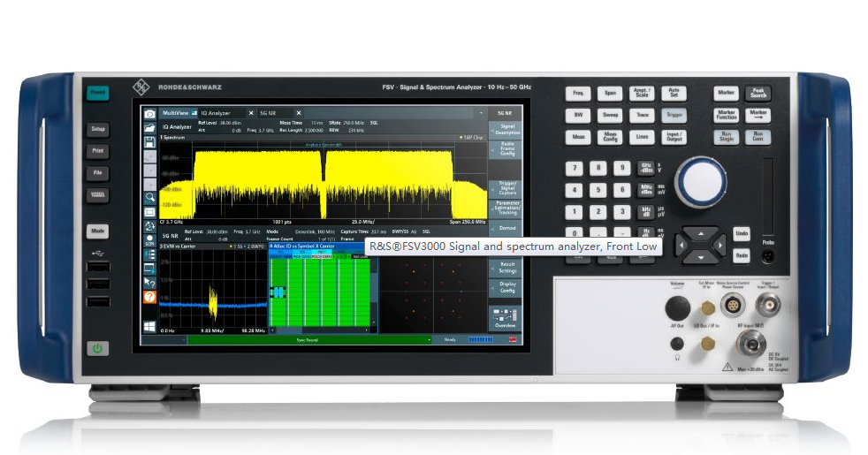Screen dimensions: 868x455
Task: Click the blue progress bar in status bar
Action: pos(480,340)
